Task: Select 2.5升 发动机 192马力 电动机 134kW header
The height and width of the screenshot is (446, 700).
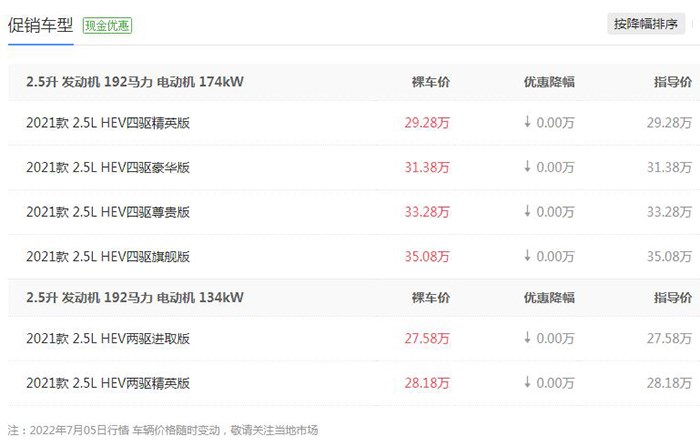Action: pos(135,298)
